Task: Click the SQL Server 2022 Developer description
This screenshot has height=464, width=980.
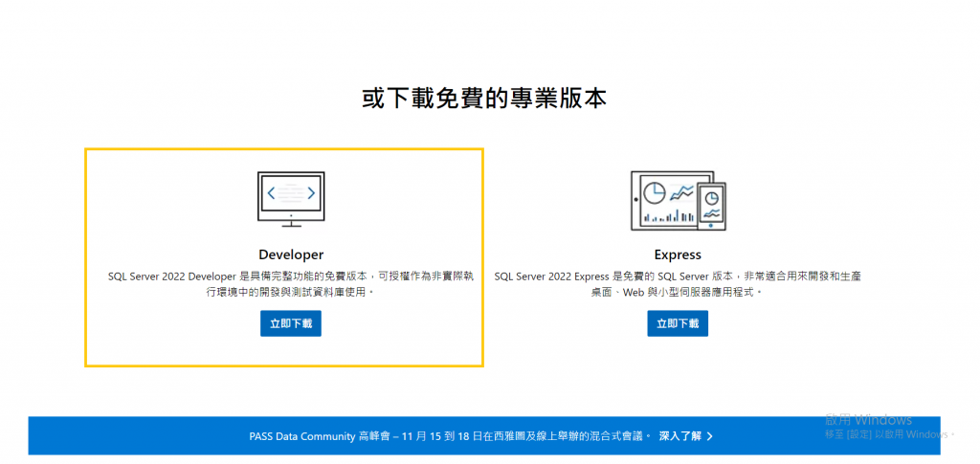Action: (x=291, y=283)
